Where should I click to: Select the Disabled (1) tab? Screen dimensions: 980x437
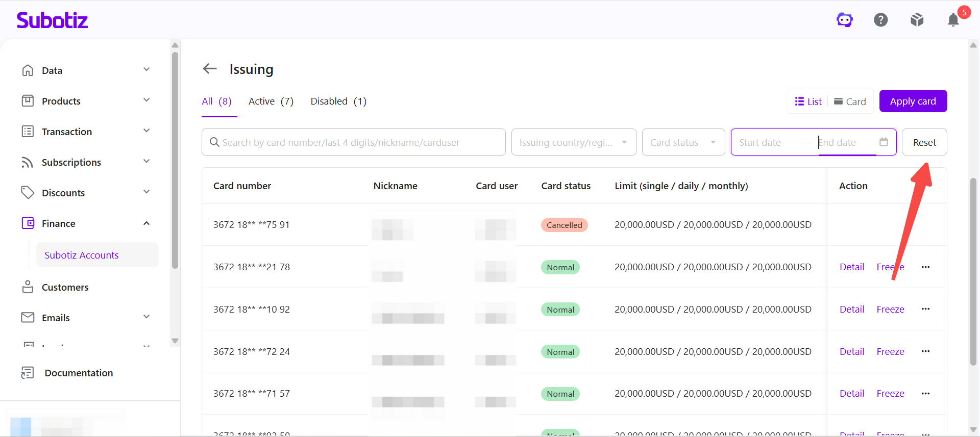[338, 101]
